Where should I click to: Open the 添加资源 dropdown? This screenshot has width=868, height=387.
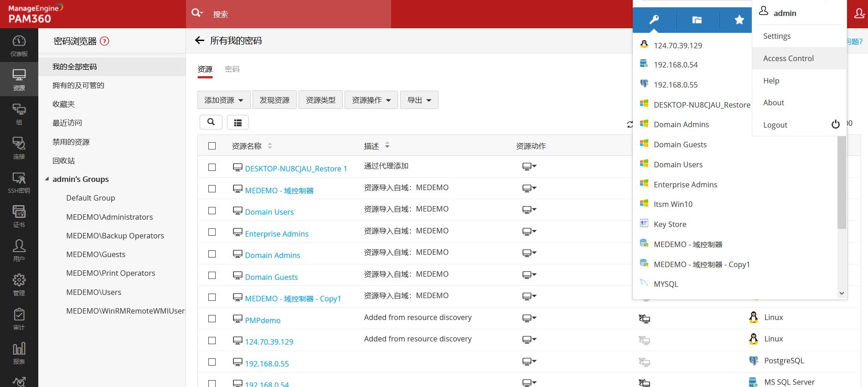coord(223,100)
